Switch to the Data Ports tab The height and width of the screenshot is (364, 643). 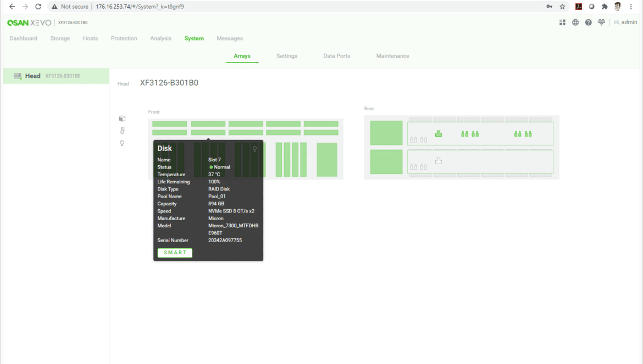[x=337, y=56]
